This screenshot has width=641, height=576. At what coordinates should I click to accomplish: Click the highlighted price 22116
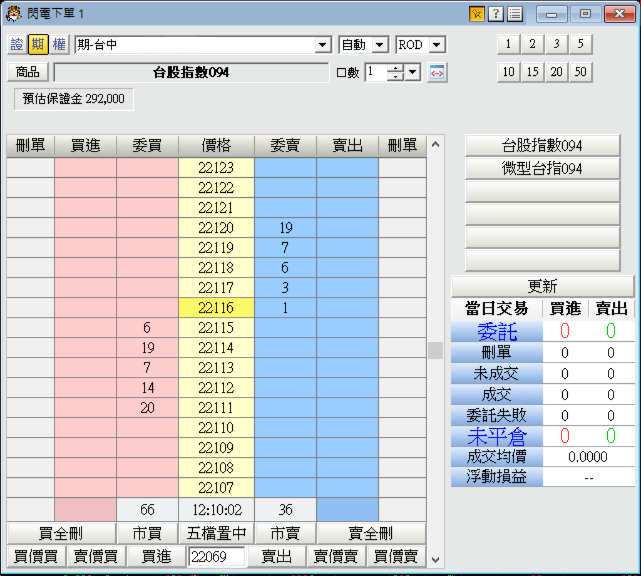216,308
